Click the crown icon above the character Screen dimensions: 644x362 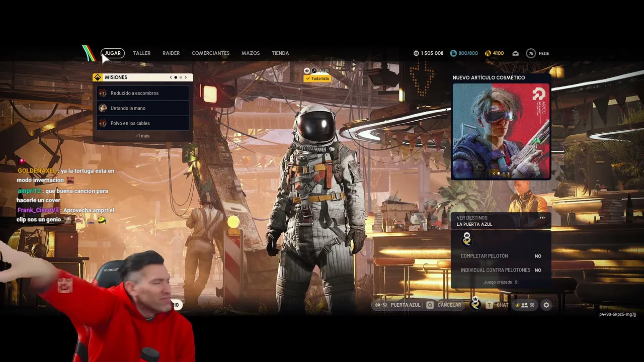[x=307, y=70]
